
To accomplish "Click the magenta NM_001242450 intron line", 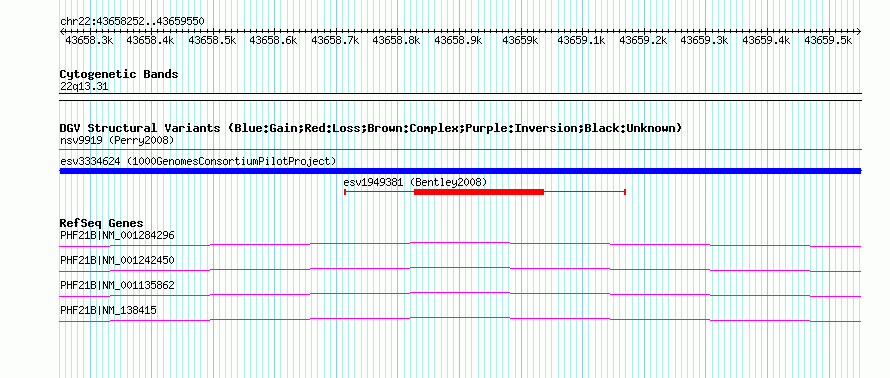I will click(460, 270).
